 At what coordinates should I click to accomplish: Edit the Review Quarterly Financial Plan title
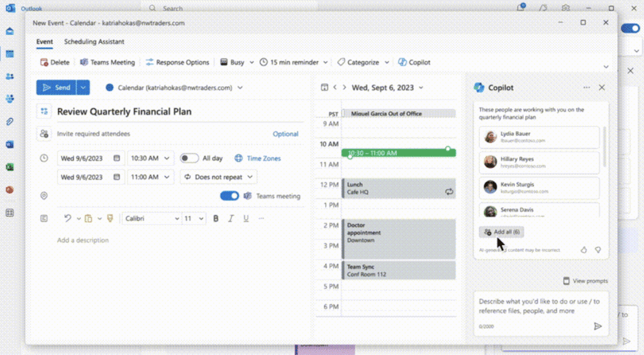124,112
